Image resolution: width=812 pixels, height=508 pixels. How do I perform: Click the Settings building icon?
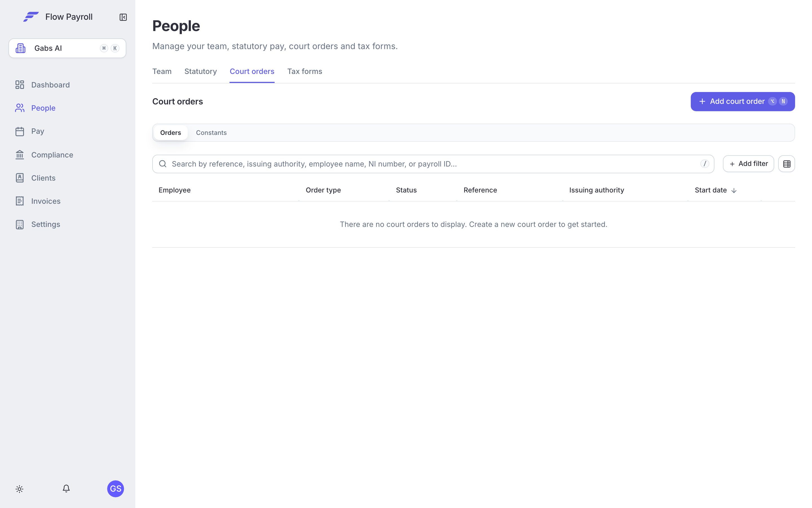tap(20, 224)
